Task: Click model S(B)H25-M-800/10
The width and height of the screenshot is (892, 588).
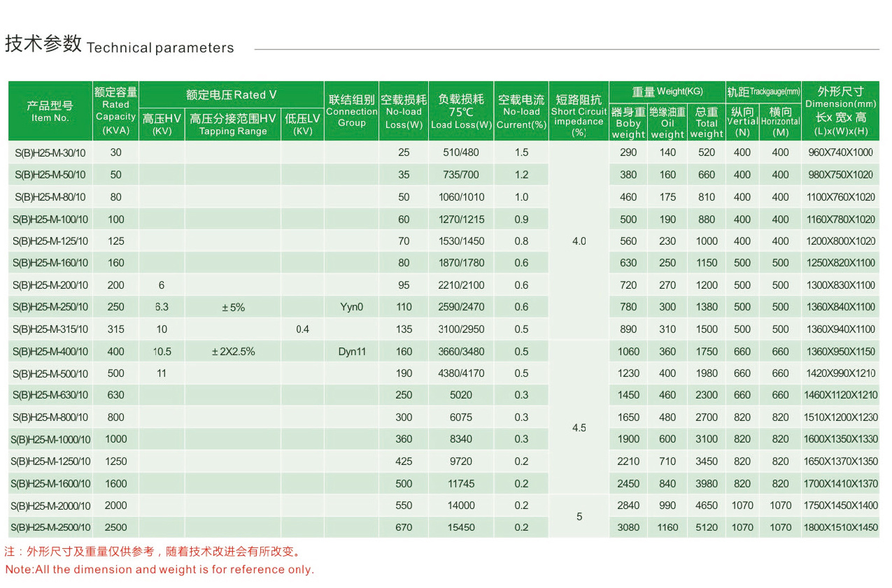Action: [50, 417]
